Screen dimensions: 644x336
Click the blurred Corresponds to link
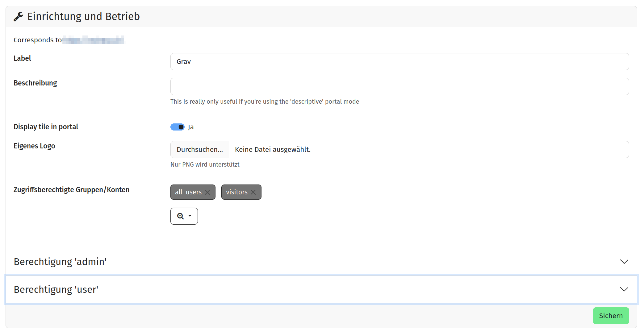[93, 40]
